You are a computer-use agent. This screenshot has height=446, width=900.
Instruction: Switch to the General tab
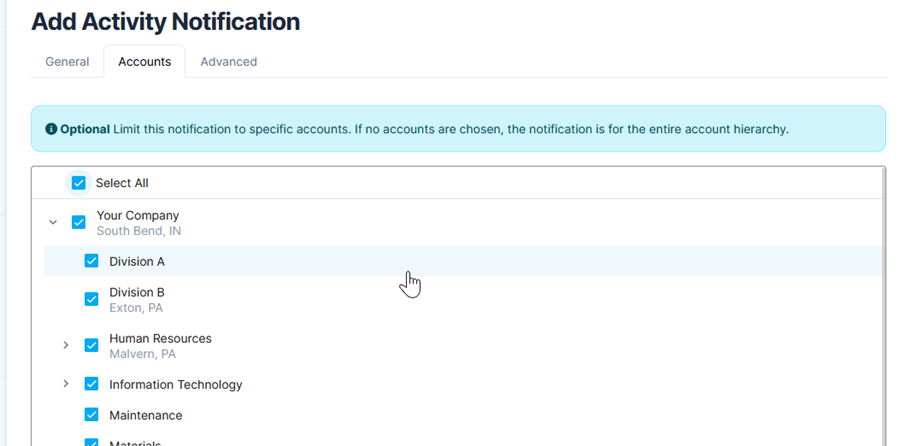click(67, 62)
